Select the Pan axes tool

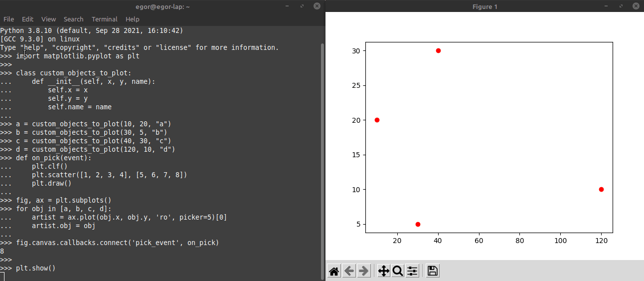(x=383, y=271)
